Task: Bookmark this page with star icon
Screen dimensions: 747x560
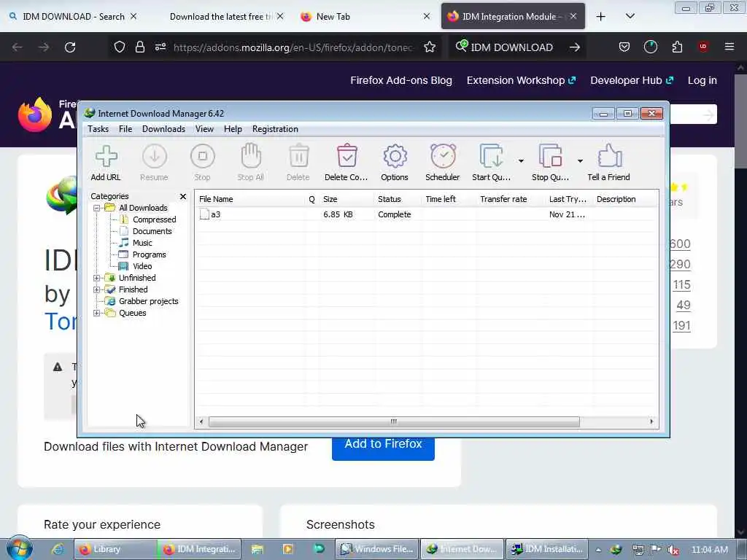Action: 430,47
